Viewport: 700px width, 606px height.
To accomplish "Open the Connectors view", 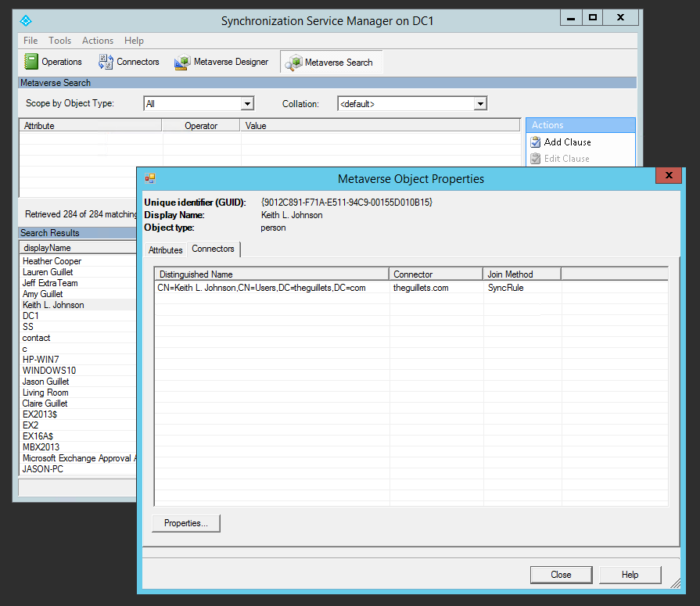I will click(x=129, y=61).
